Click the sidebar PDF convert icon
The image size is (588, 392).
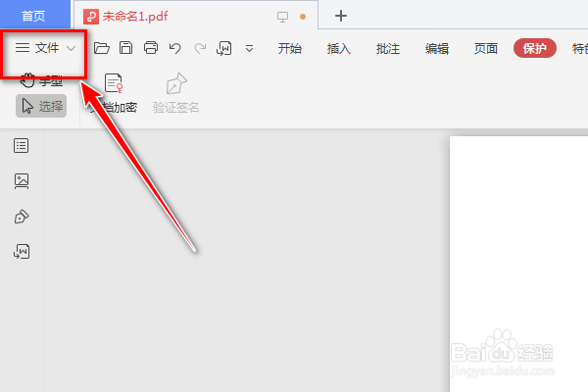coord(22,251)
